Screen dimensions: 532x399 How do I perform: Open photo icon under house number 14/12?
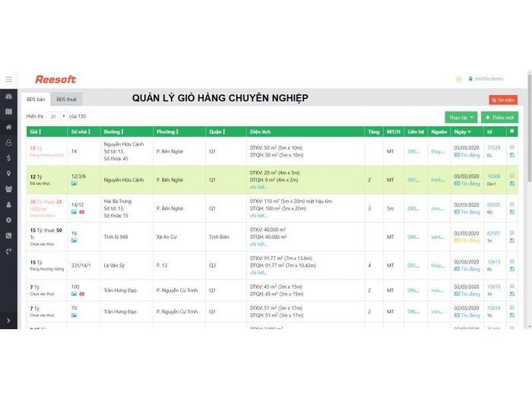click(x=74, y=212)
